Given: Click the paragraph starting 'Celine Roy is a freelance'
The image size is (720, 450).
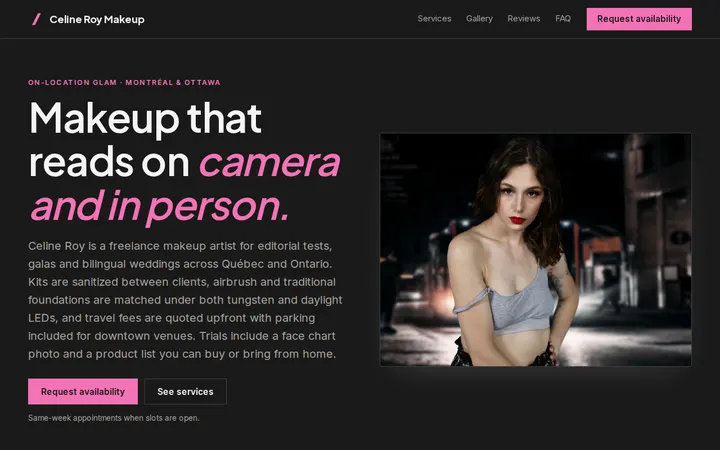Looking at the screenshot, I should [x=185, y=300].
